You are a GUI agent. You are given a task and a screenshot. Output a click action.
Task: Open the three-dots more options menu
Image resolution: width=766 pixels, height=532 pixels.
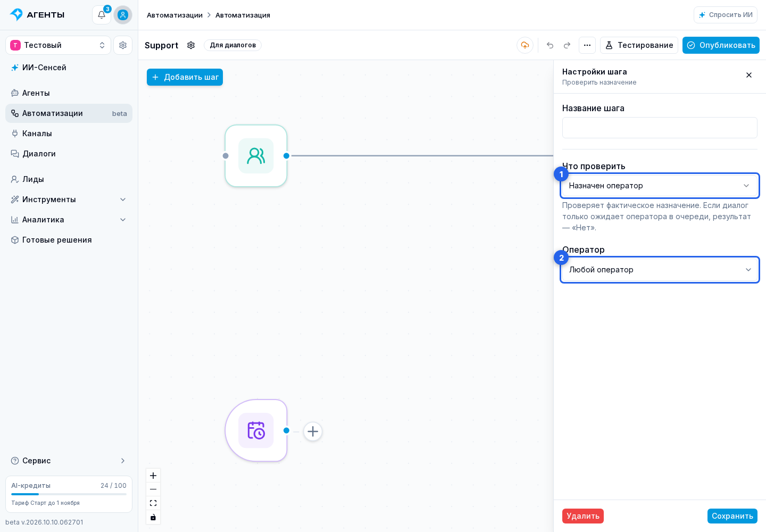click(x=587, y=45)
